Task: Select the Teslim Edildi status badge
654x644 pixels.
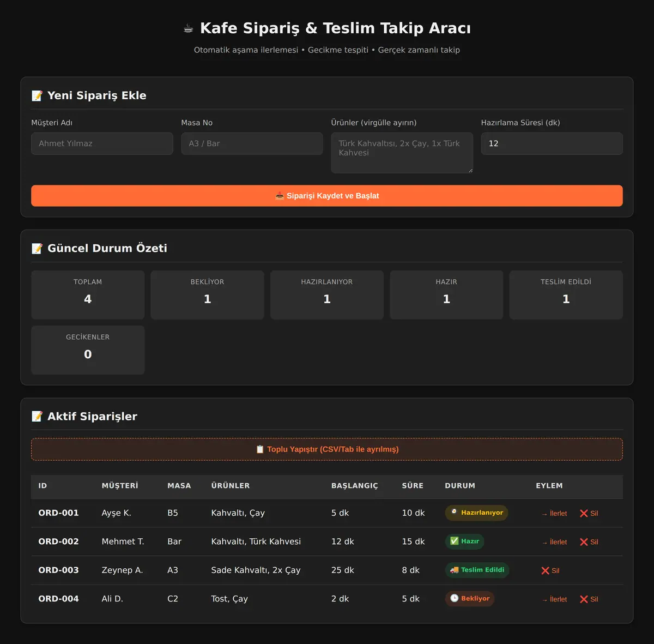Action: 477,570
